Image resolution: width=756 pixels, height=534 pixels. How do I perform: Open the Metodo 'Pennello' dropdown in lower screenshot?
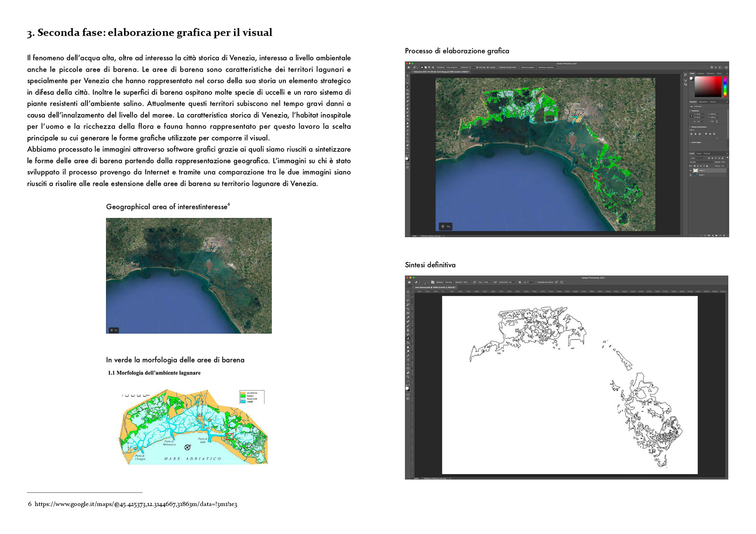tap(449, 282)
